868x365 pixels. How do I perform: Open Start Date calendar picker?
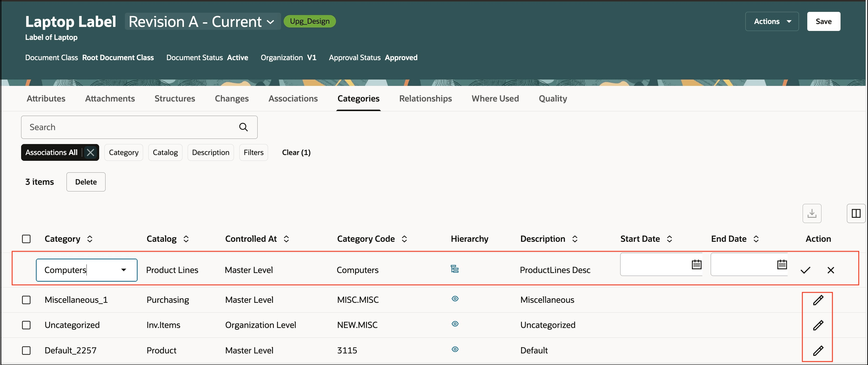coord(696,265)
